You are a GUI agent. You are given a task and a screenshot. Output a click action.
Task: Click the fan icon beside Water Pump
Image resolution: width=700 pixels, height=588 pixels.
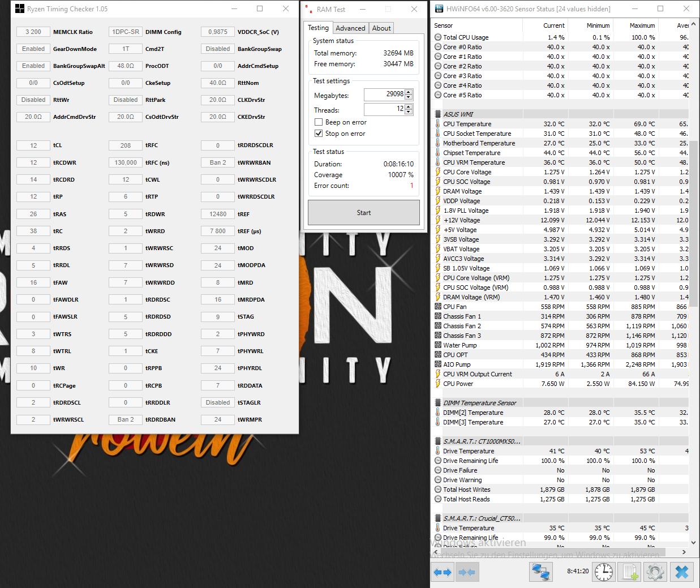coord(437,345)
